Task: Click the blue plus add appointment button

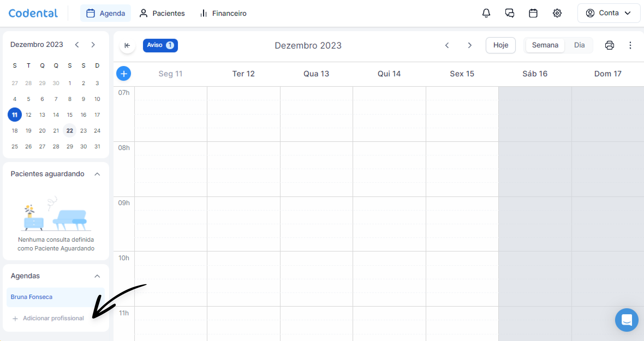Action: tap(124, 74)
